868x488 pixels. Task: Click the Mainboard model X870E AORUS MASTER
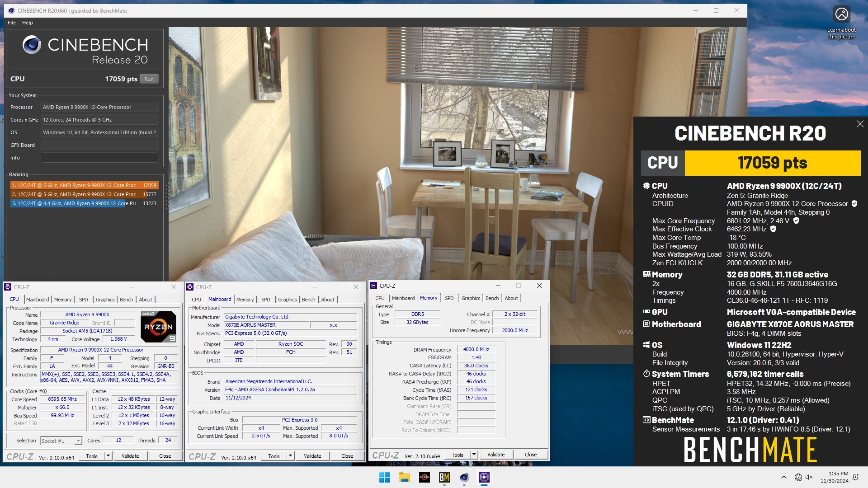click(x=266, y=325)
